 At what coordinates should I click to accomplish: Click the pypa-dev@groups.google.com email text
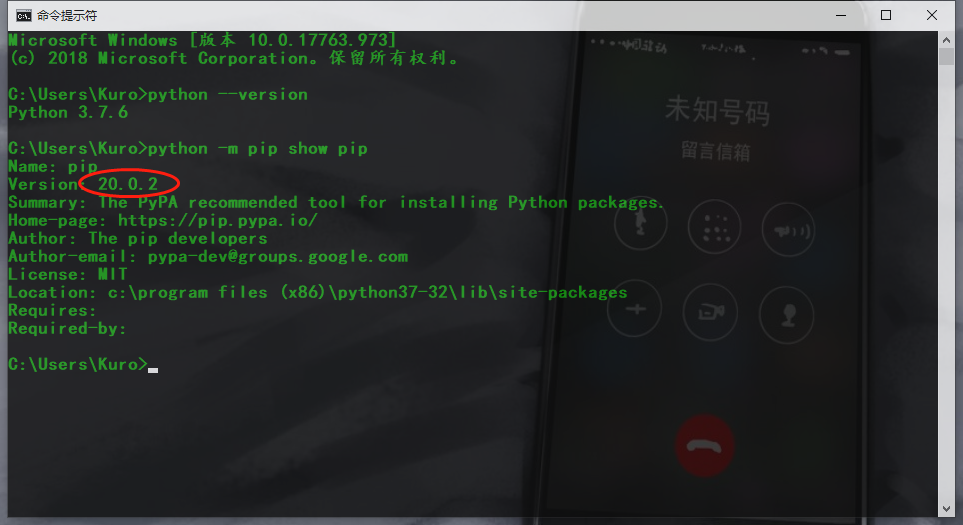click(x=278, y=257)
